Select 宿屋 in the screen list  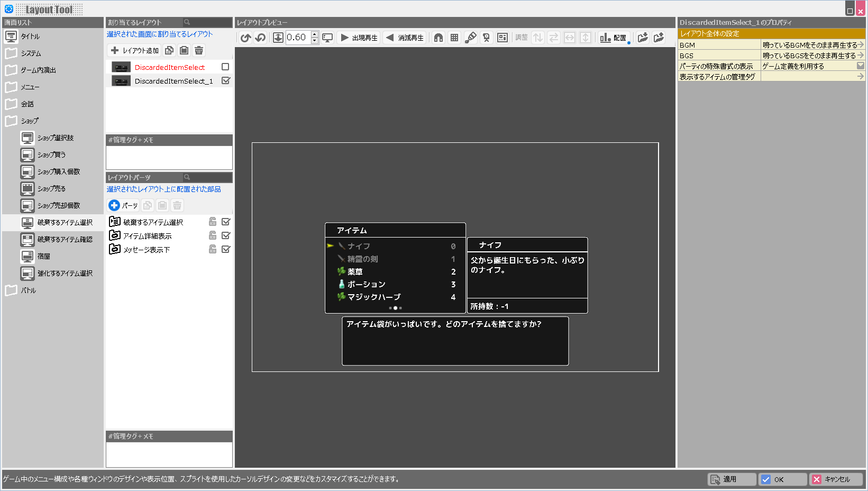click(43, 256)
